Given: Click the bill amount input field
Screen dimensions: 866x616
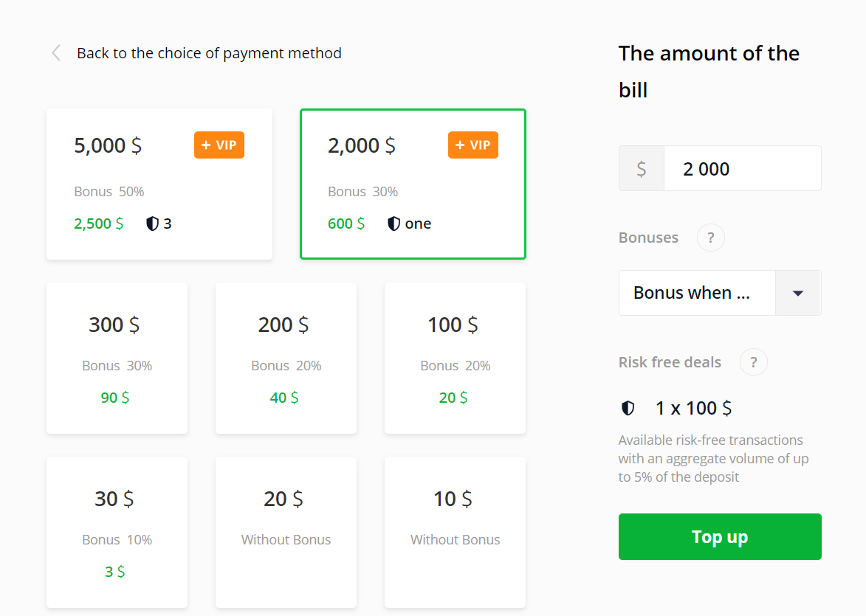Looking at the screenshot, I should point(742,169).
